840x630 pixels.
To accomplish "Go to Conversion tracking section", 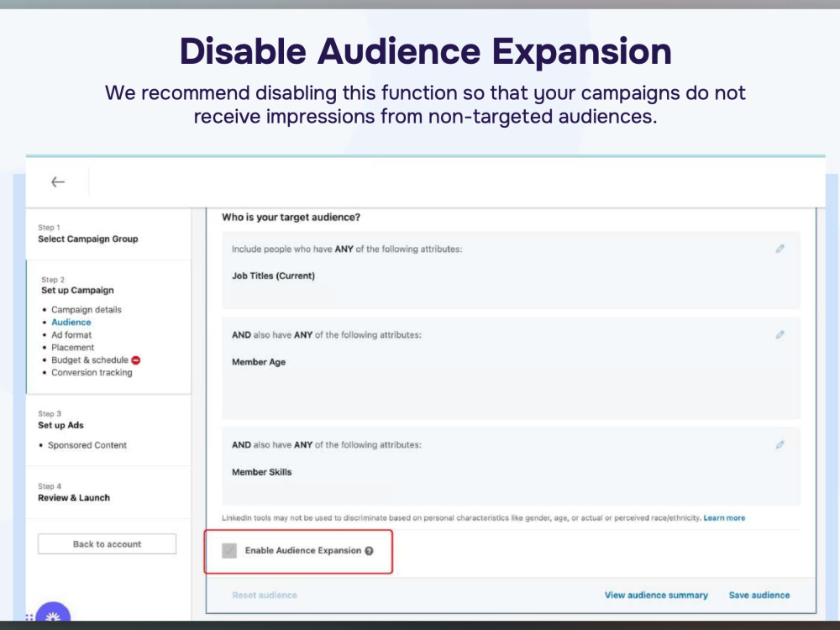I will [92, 372].
